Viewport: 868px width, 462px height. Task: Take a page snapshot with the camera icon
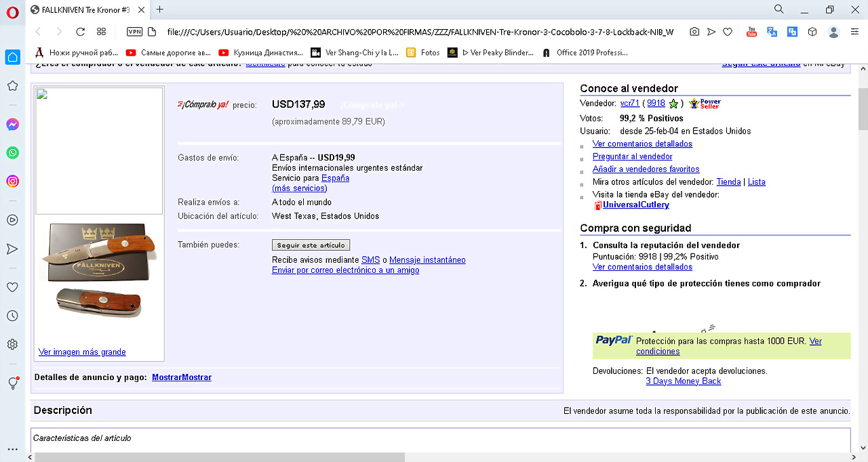coord(694,32)
